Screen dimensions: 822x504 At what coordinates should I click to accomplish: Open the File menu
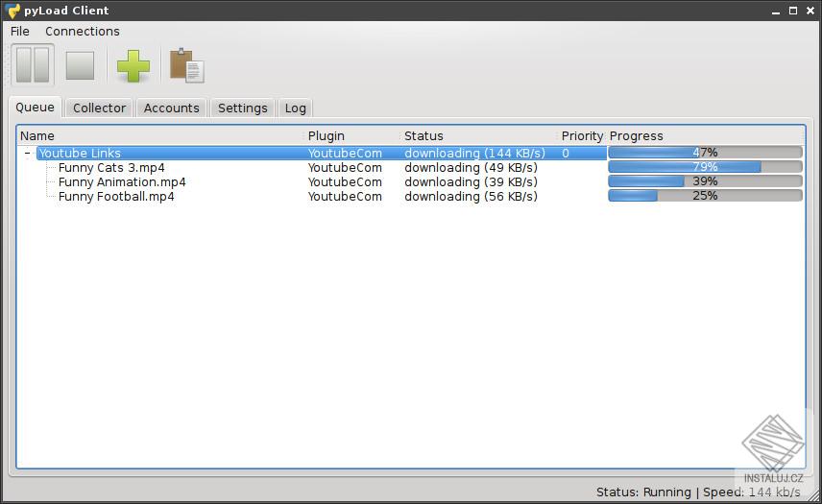click(x=20, y=32)
